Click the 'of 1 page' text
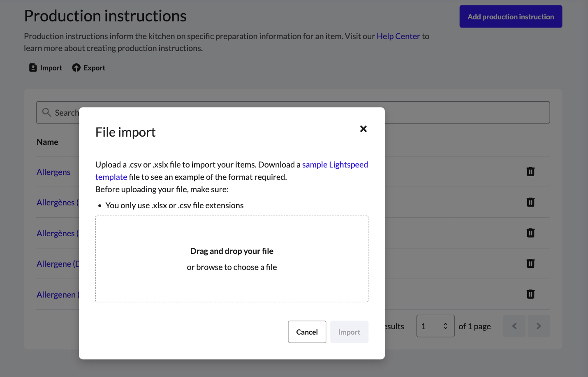The height and width of the screenshot is (377, 588). [475, 326]
